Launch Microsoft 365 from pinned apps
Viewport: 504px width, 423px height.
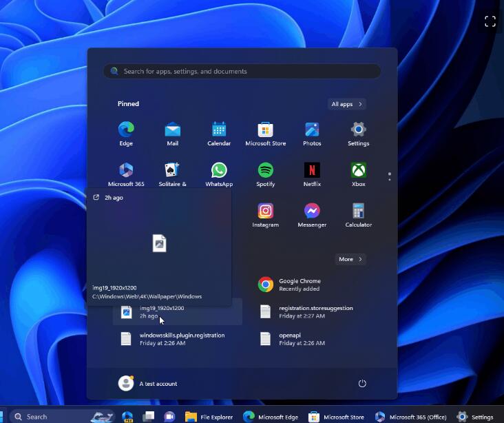click(126, 175)
